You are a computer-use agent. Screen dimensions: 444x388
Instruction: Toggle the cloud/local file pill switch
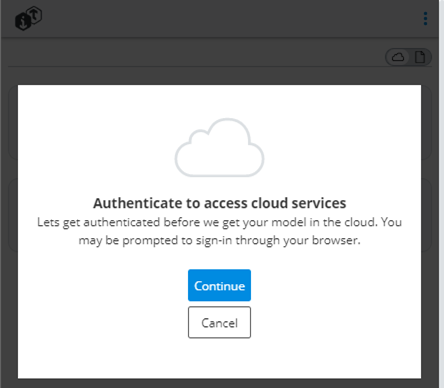pos(408,57)
